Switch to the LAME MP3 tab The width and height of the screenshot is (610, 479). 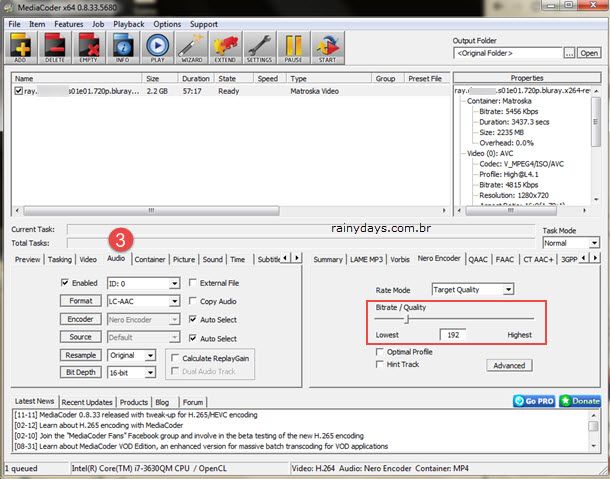click(366, 260)
